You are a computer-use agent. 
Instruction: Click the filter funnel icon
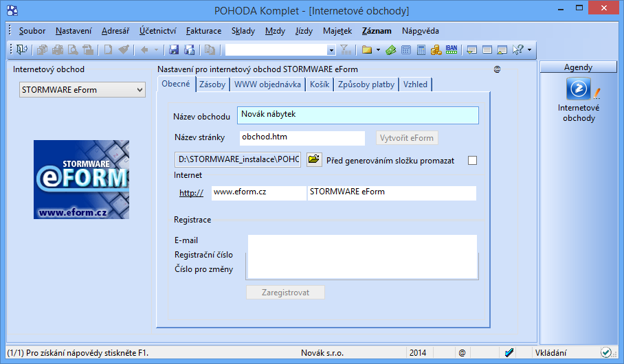coord(346,49)
